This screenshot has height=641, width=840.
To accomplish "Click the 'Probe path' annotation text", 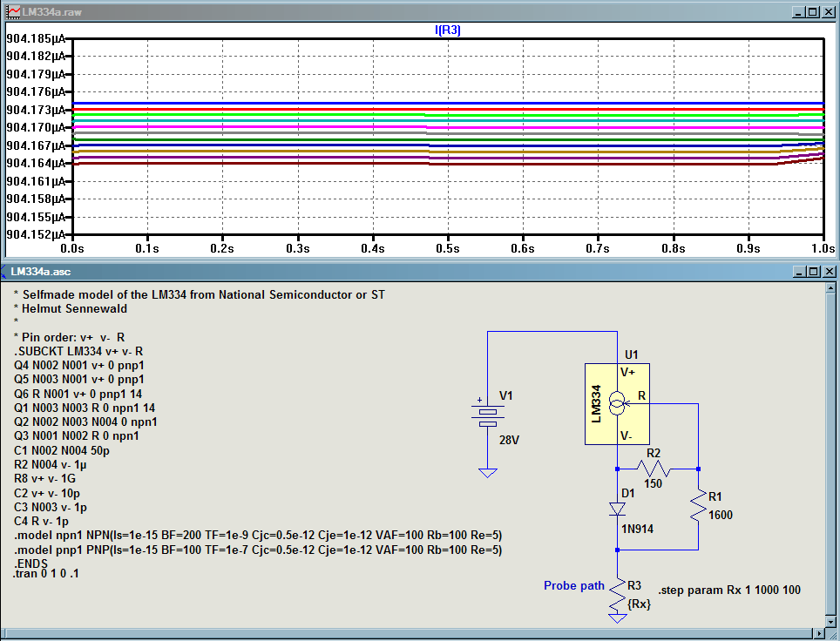I will point(573,586).
